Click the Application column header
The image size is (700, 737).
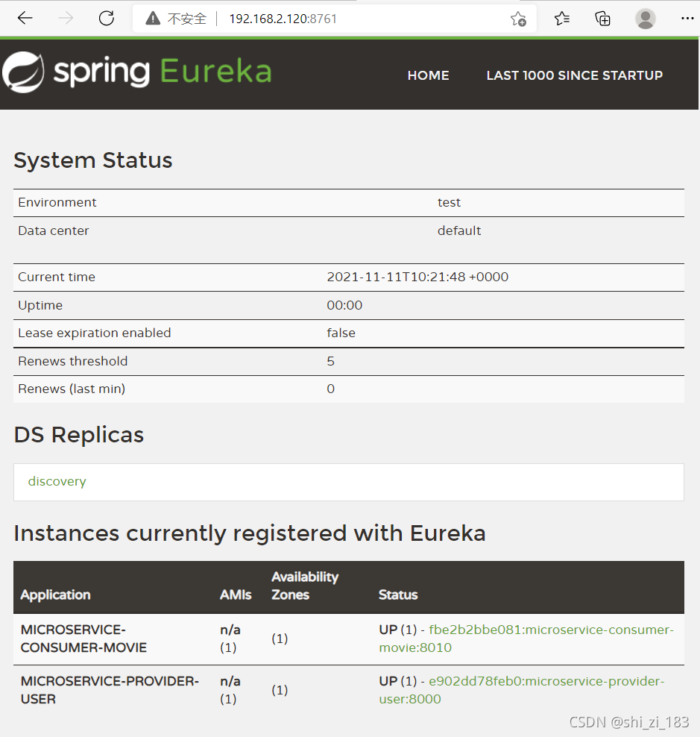pyautogui.click(x=55, y=595)
